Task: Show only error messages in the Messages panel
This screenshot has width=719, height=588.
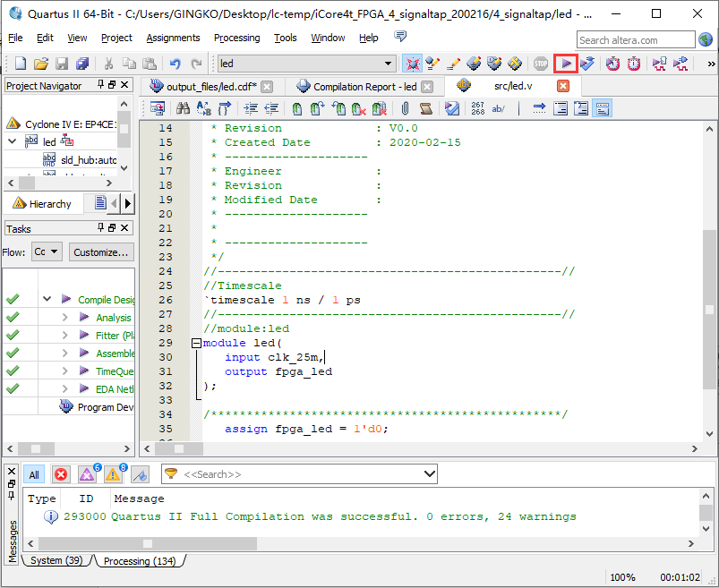Action: [61, 474]
